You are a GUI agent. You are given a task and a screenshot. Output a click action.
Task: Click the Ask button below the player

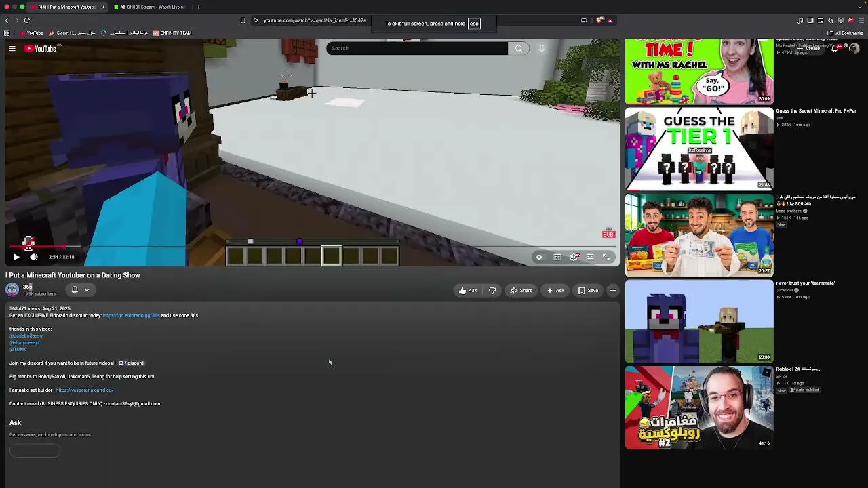(555, 291)
